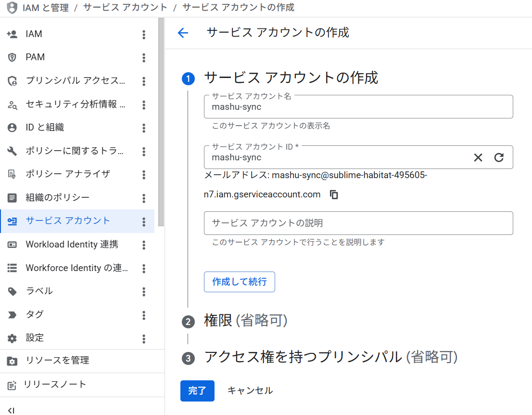Image resolution: width=532 pixels, height=415 pixels.
Task: Open the more options menu for 組織のポリシー
Action: point(144,198)
